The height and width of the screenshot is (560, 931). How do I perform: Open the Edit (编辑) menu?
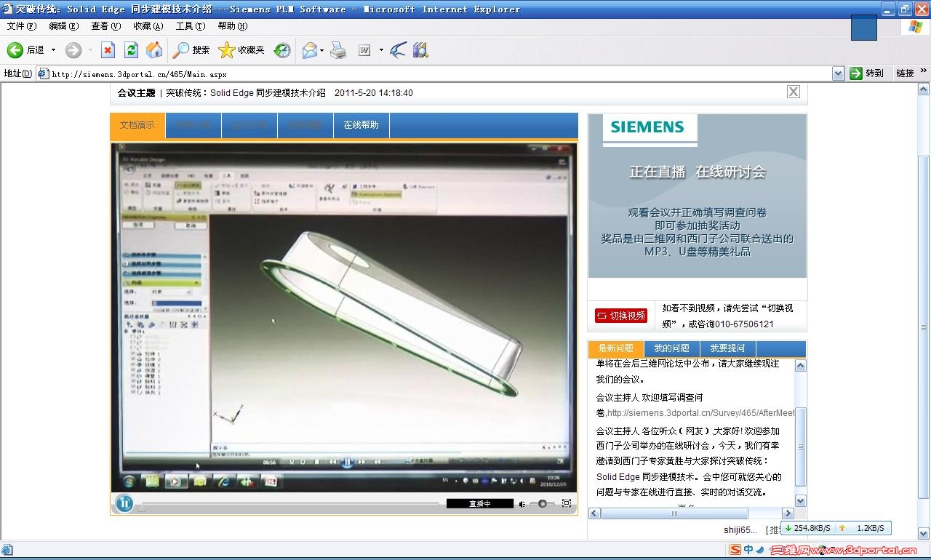pos(63,26)
